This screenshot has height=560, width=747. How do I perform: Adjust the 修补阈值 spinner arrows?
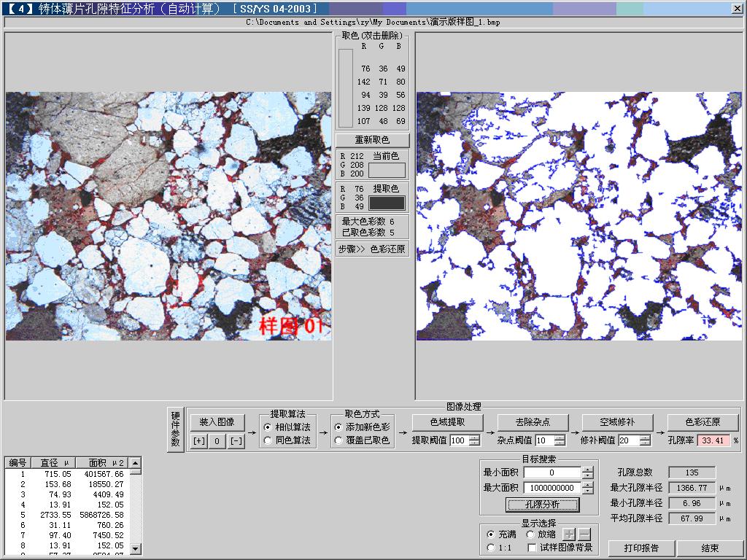coord(644,440)
